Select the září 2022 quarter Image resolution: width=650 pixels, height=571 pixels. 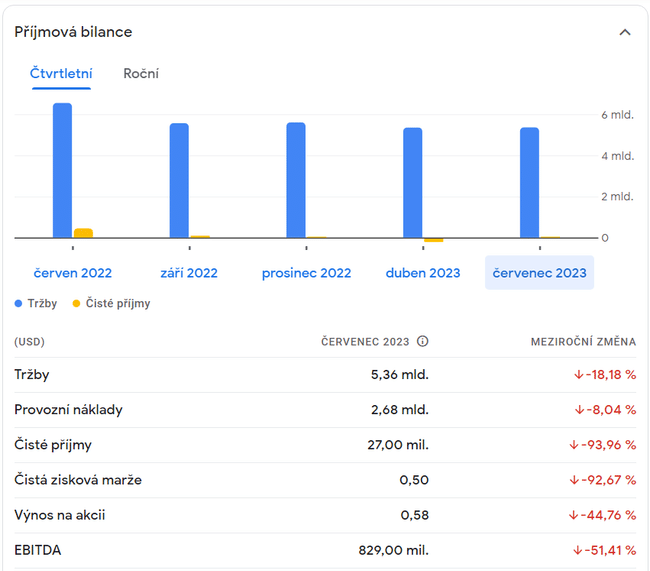(x=189, y=273)
